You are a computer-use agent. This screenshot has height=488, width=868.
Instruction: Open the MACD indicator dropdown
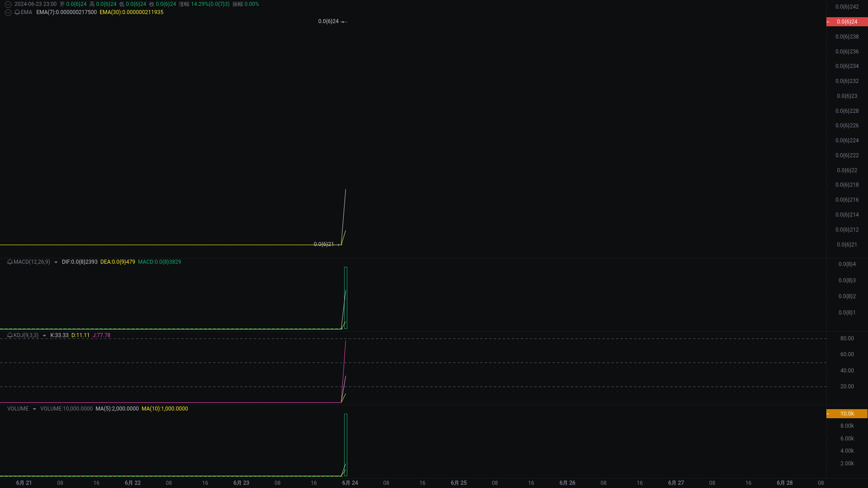click(x=56, y=262)
